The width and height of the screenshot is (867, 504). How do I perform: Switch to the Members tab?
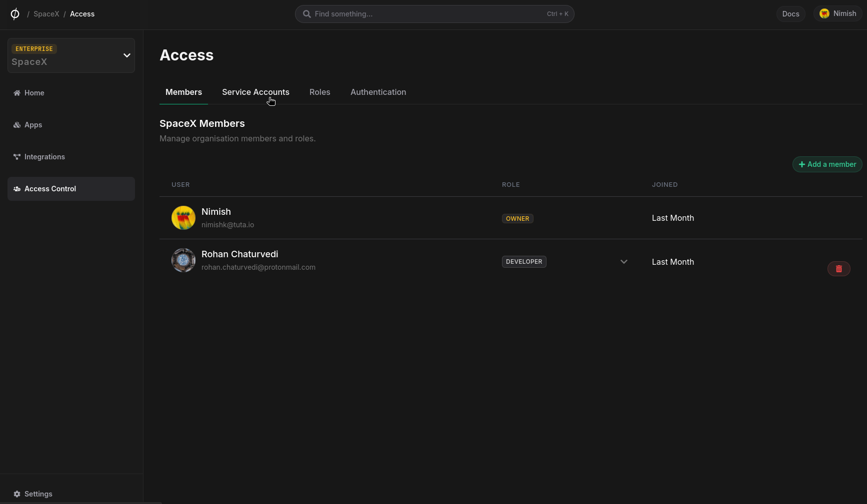coord(183,92)
